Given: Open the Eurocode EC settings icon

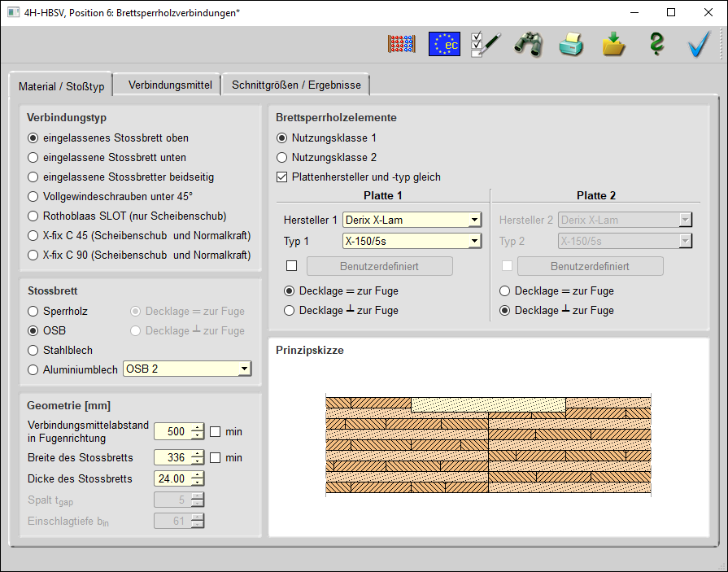Looking at the screenshot, I should pyautogui.click(x=444, y=45).
